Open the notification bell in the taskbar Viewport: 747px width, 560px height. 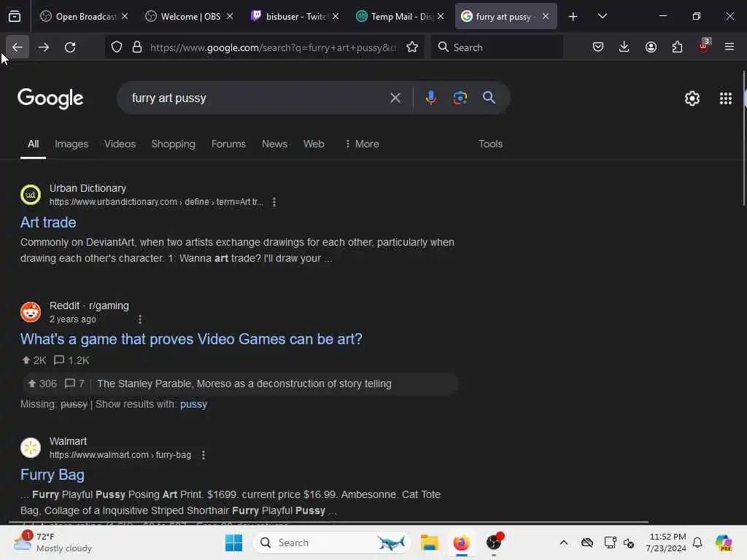(x=697, y=542)
